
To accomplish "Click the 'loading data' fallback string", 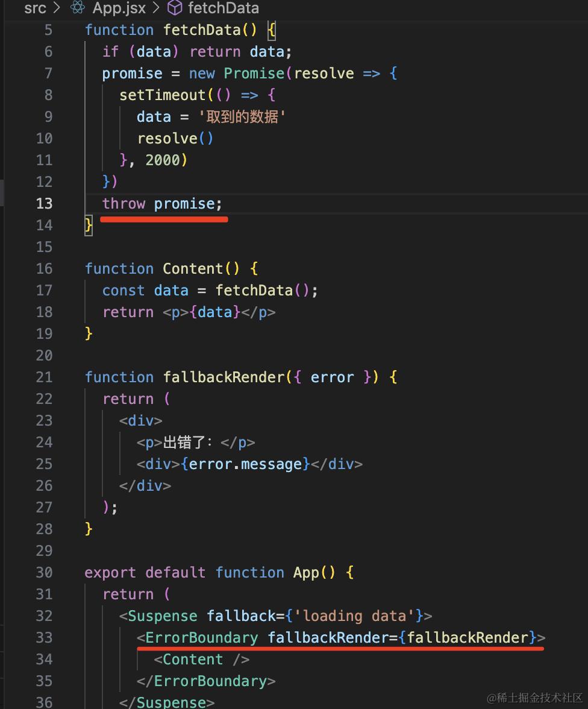I will (354, 616).
